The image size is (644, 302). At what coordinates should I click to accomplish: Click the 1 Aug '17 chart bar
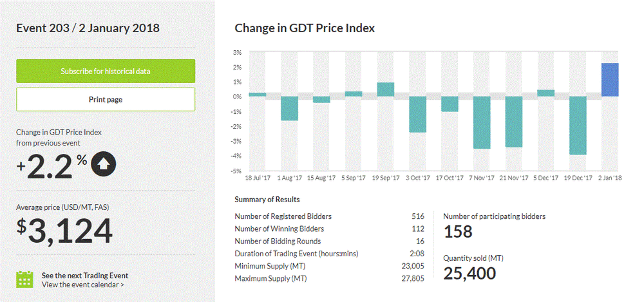289,108
